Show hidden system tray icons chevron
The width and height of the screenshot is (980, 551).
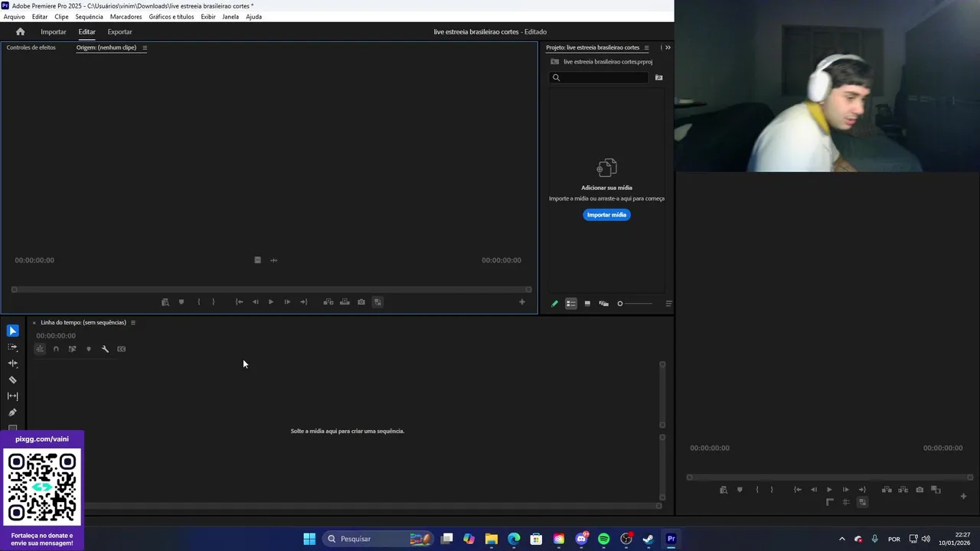pos(842,539)
